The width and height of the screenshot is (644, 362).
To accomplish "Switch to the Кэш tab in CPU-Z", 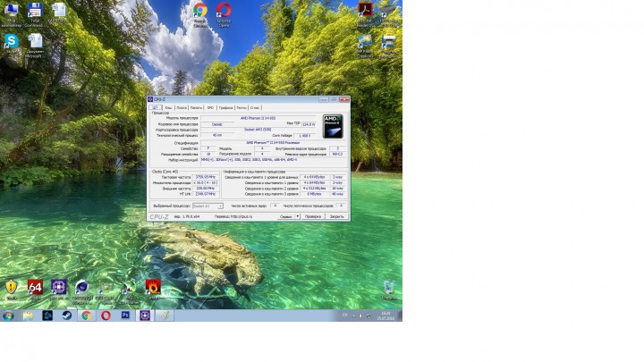I will [x=168, y=108].
